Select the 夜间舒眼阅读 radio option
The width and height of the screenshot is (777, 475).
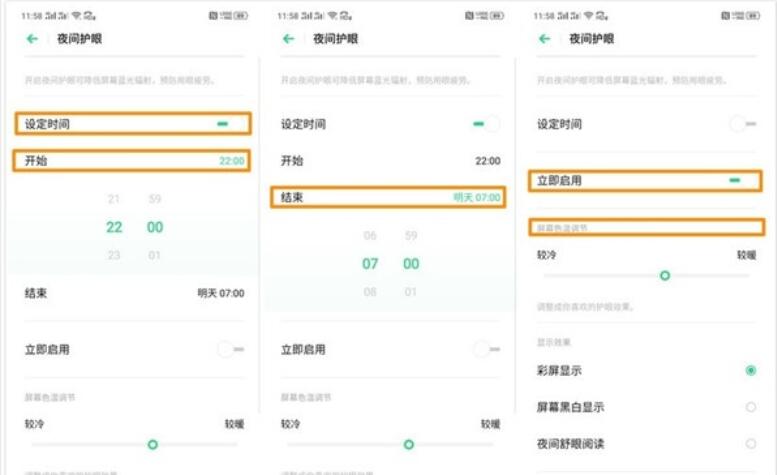(751, 444)
